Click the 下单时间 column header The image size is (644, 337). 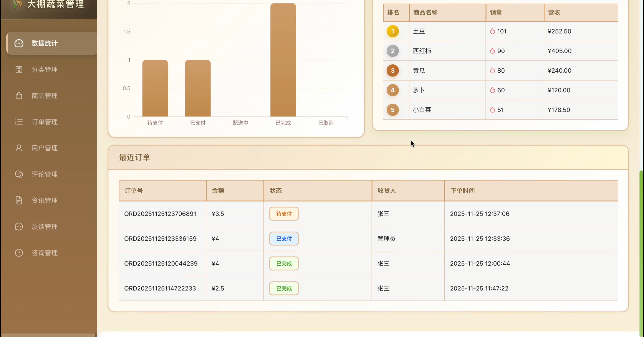click(x=462, y=191)
